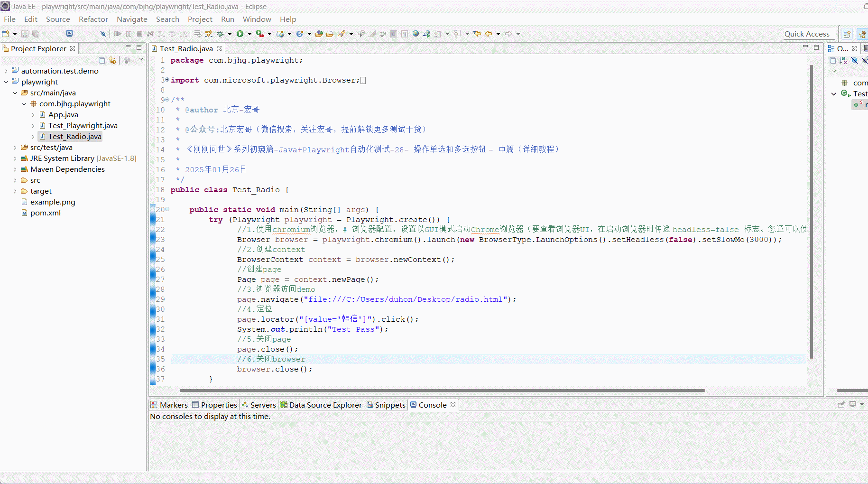Click the New file wizard toolbar icon
Image resolution: width=868 pixels, height=484 pixels.
(6, 34)
